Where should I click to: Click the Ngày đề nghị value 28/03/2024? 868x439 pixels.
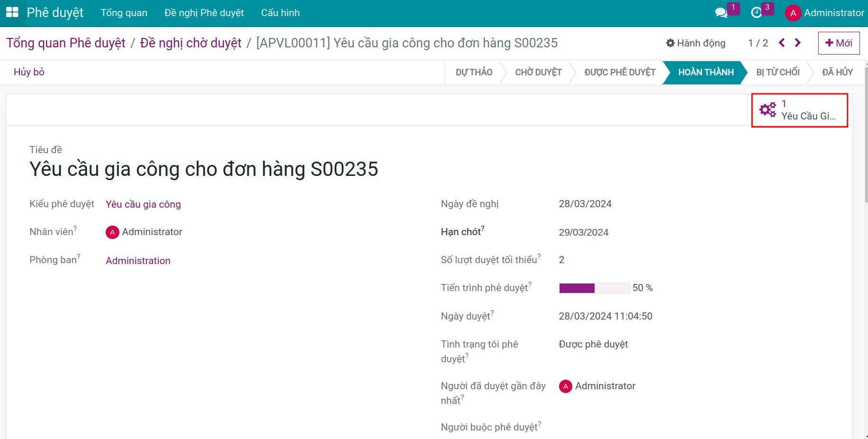[585, 204]
